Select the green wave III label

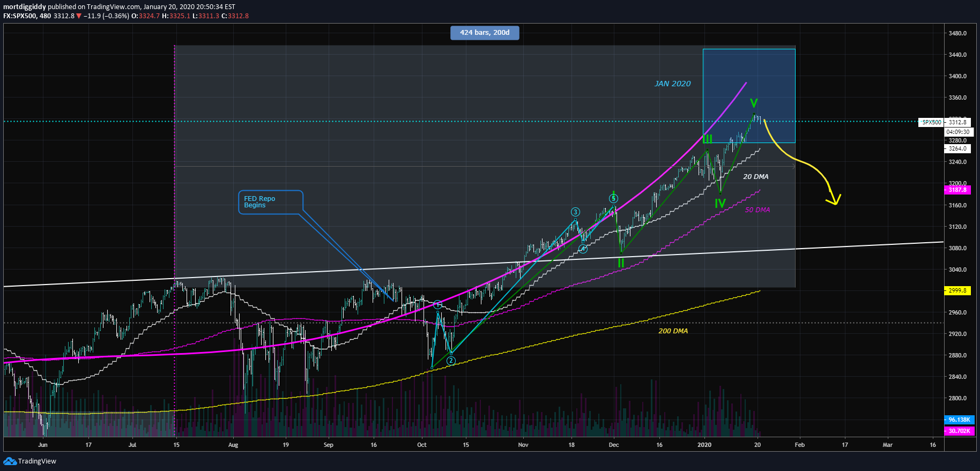[x=708, y=139]
